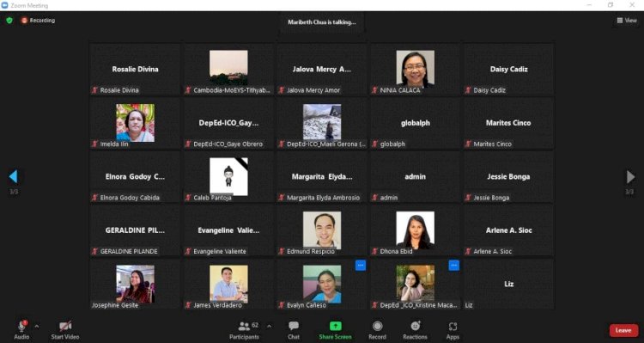Open the Chat panel

tap(294, 330)
